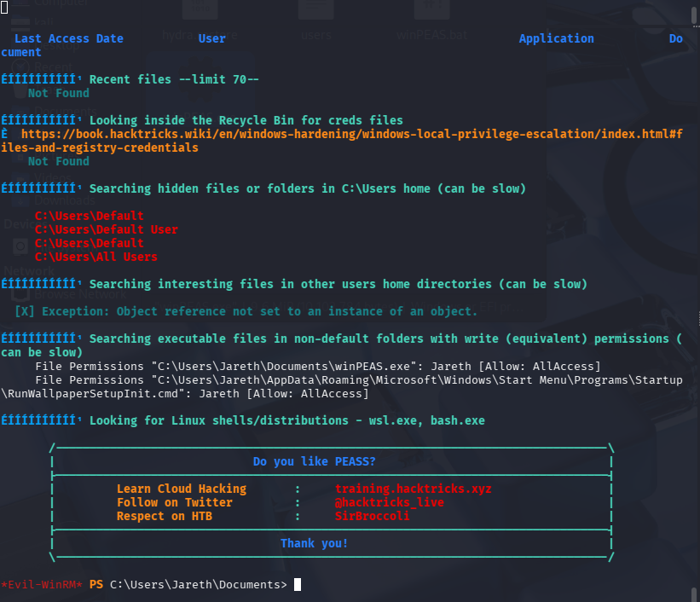Select the C:\Users\Default User path
The image size is (700, 602).
coord(107,229)
